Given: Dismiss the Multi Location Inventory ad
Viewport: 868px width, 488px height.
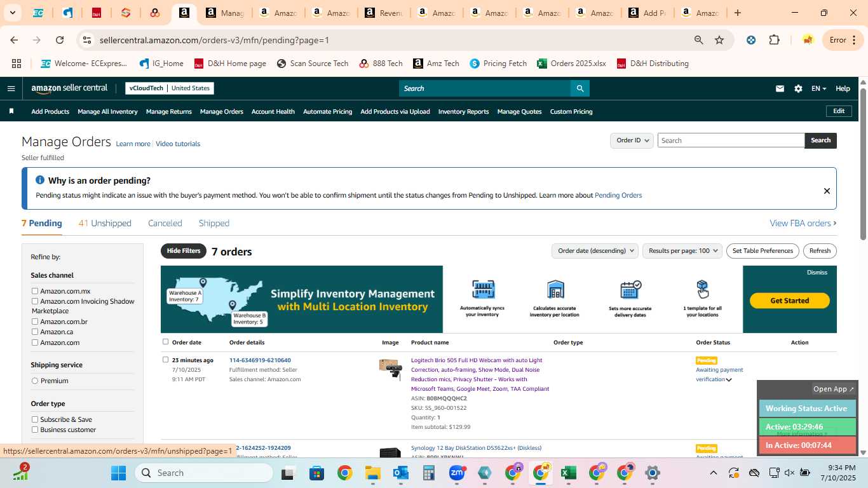Looking at the screenshot, I should pyautogui.click(x=817, y=272).
